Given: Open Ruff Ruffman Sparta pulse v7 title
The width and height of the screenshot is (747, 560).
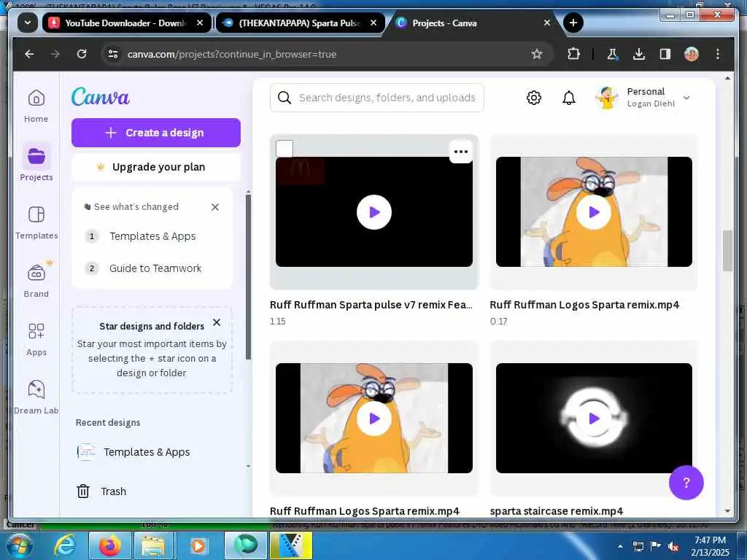Looking at the screenshot, I should (x=371, y=305).
